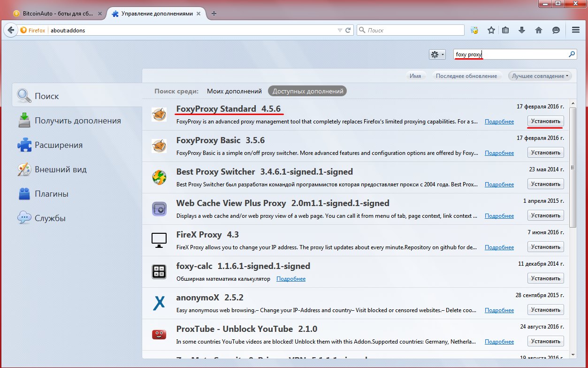
Task: Go to the home page icon
Action: (x=539, y=30)
